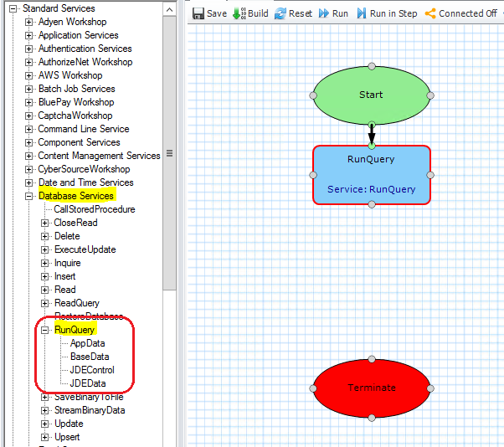Click the Run in Step icon
Screen dimensions: 504x447
tap(362, 13)
